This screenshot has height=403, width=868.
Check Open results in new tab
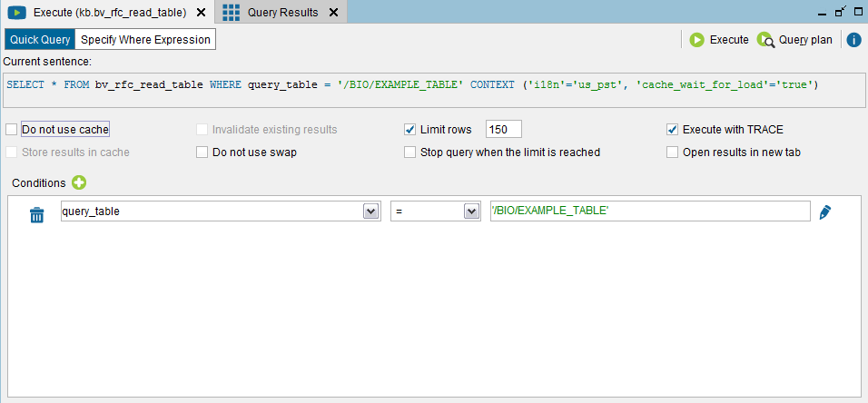point(673,152)
